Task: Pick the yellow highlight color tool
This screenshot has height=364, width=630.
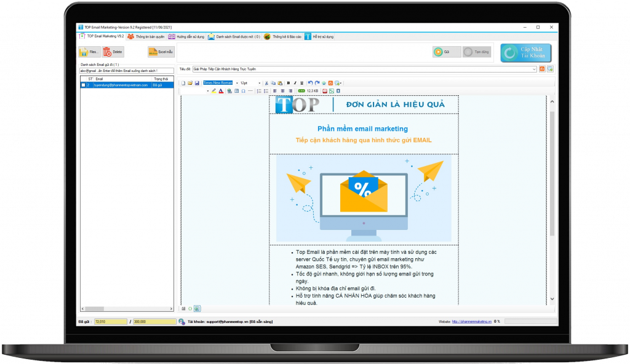Action: click(213, 91)
